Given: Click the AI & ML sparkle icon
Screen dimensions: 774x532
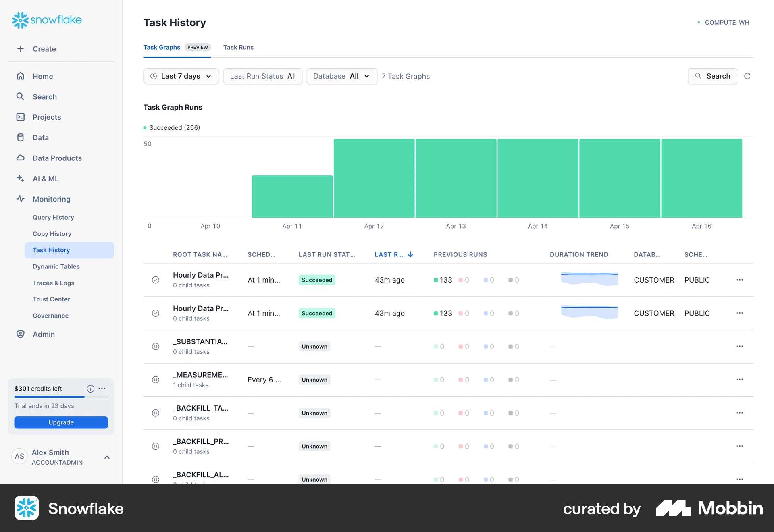Looking at the screenshot, I should point(21,179).
